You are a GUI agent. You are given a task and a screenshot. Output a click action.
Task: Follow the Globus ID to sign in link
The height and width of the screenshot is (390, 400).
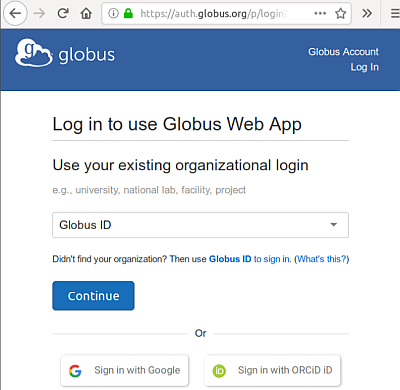tap(250, 259)
